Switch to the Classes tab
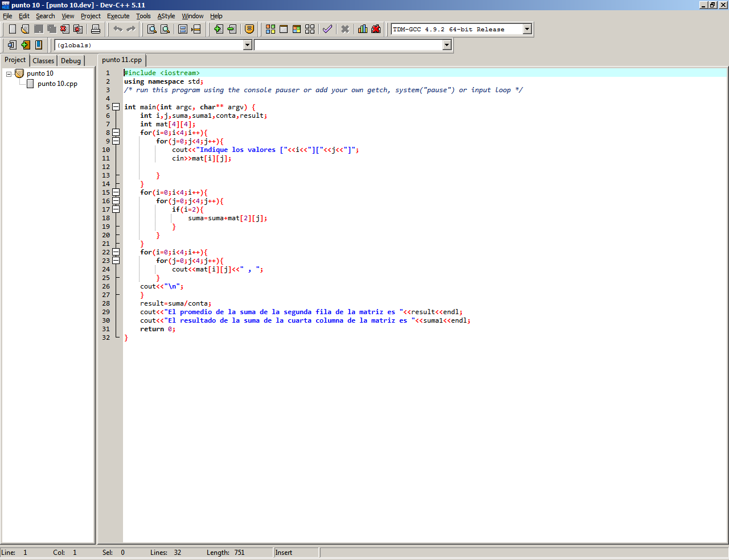Viewport: 729px width, 560px height. click(x=43, y=60)
